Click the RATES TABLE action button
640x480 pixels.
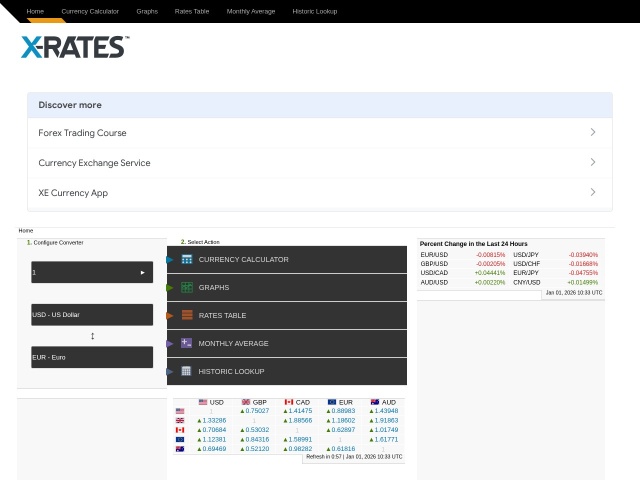287,316
